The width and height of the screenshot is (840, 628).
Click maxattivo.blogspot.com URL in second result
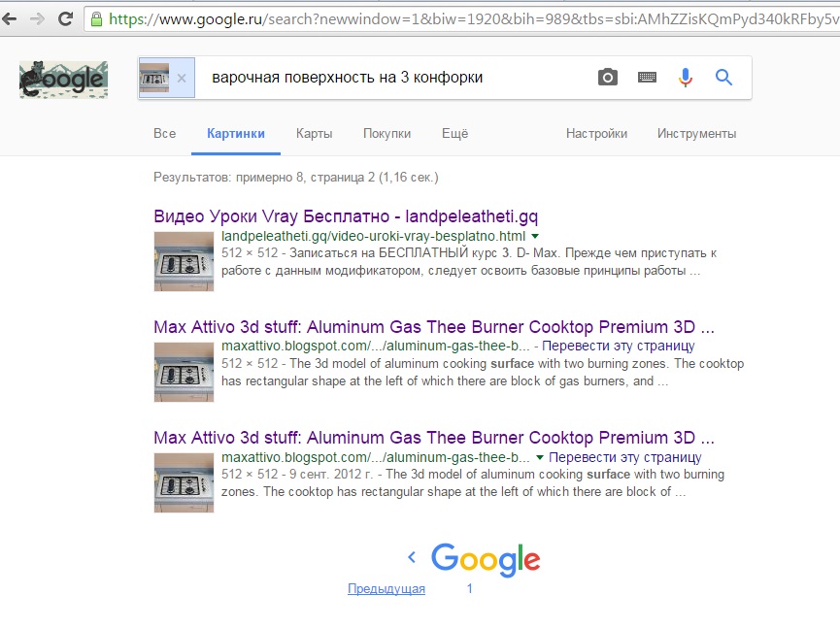(x=376, y=347)
